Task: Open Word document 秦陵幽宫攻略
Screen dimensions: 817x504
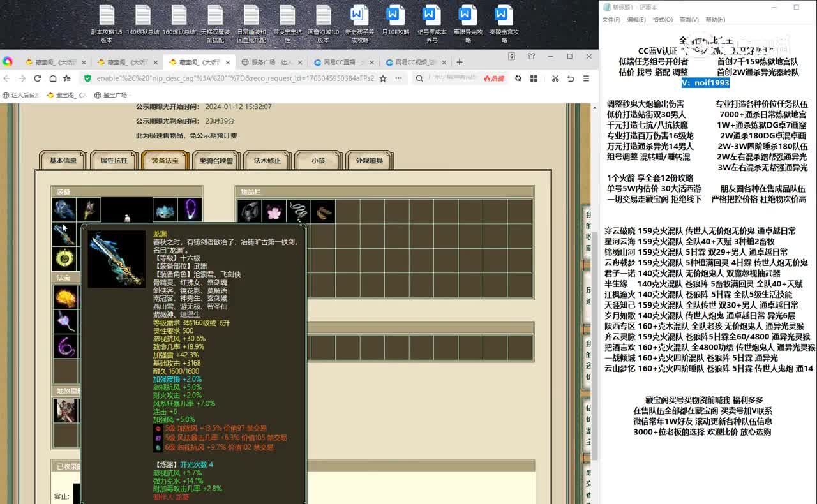Action: pos(504,24)
